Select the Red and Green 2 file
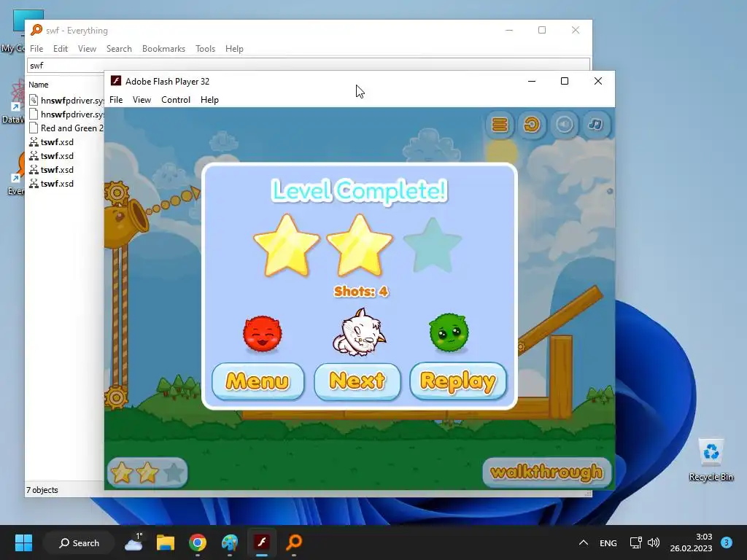747x560 pixels. (x=66, y=128)
